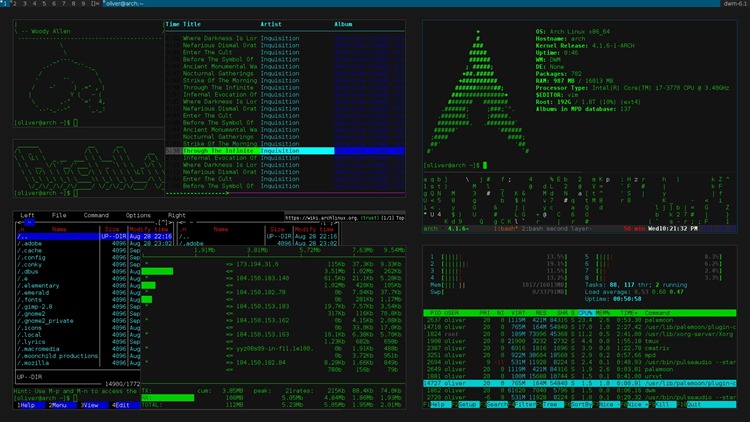The width and height of the screenshot is (750, 422).
Task: Click the highlighted Through The Infinite track
Action: coord(285,151)
